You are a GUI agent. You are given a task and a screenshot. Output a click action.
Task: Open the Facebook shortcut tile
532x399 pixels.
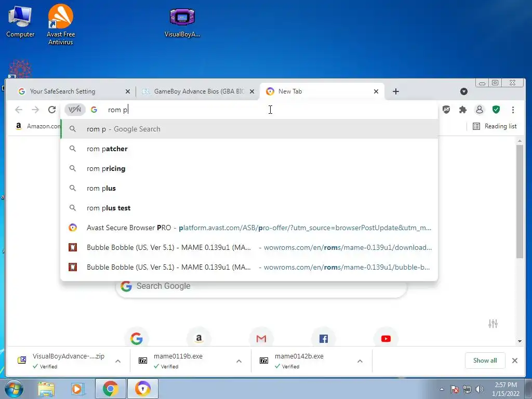tap(323, 338)
